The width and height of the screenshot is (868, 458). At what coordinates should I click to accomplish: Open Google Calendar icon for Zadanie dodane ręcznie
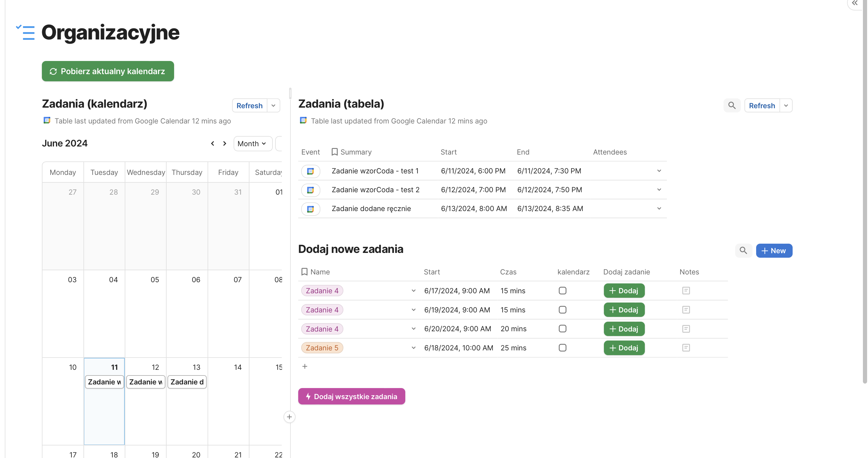tap(310, 209)
